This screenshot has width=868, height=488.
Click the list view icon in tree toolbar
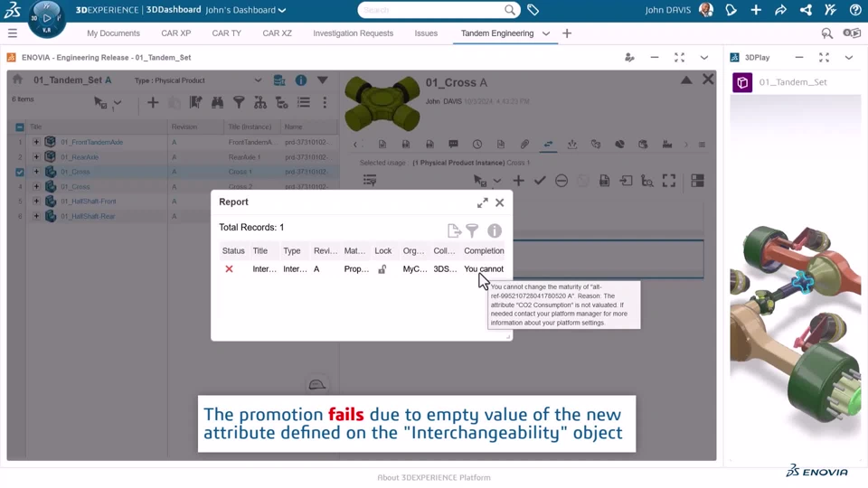tap(304, 102)
